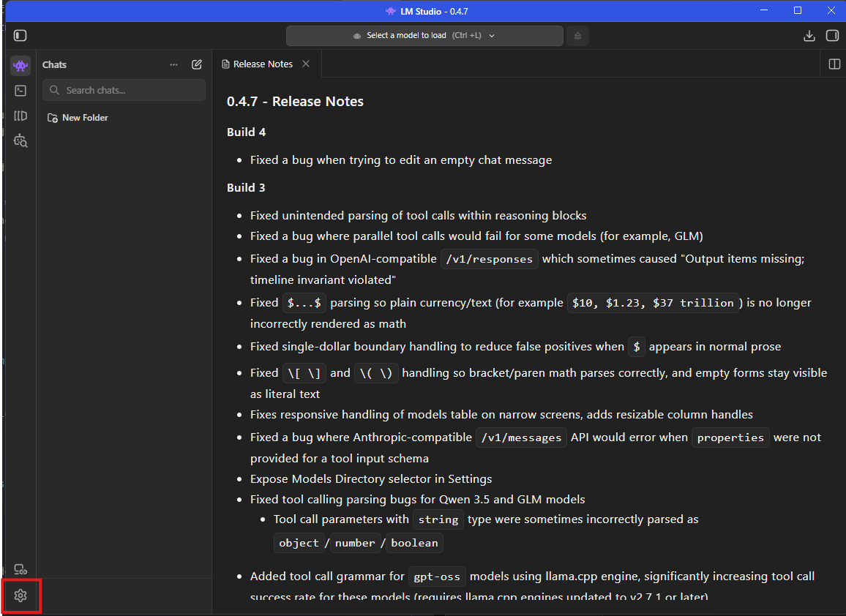Screen dimensions: 846x616
Task: Click the /v1/responses code snippet
Action: [490, 259]
